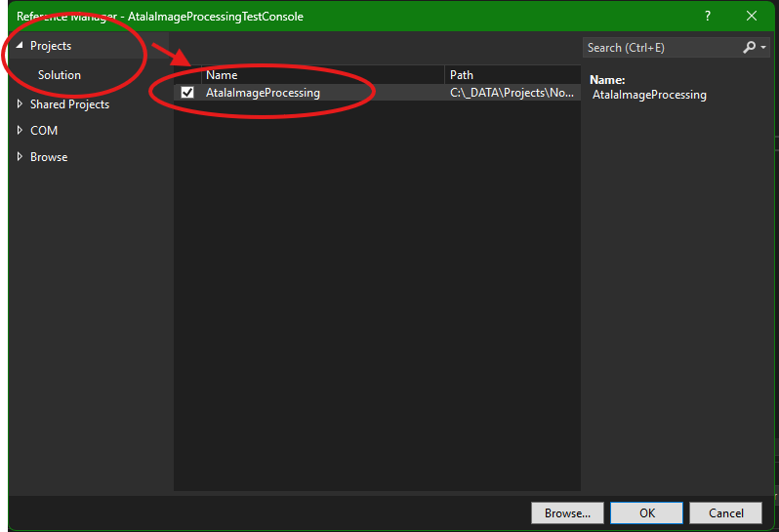Click the Cancel button

[725, 512]
